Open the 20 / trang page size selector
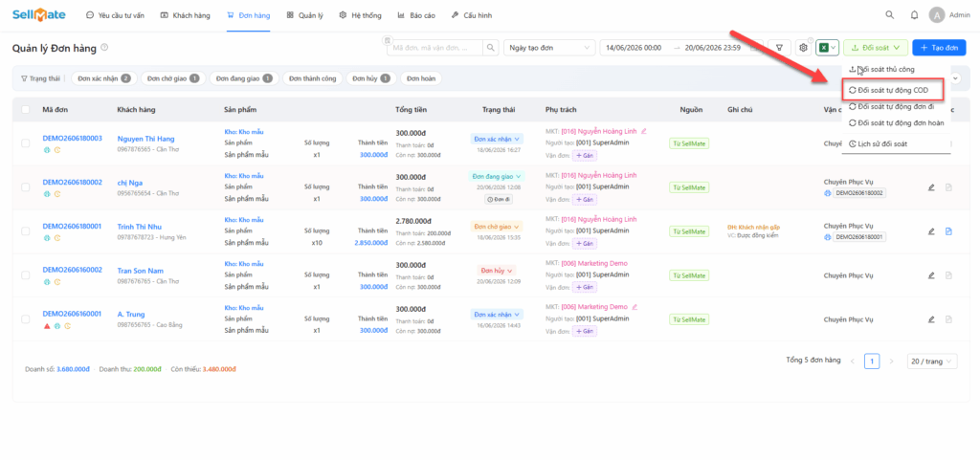Screen dimensions: 980x460 932,361
